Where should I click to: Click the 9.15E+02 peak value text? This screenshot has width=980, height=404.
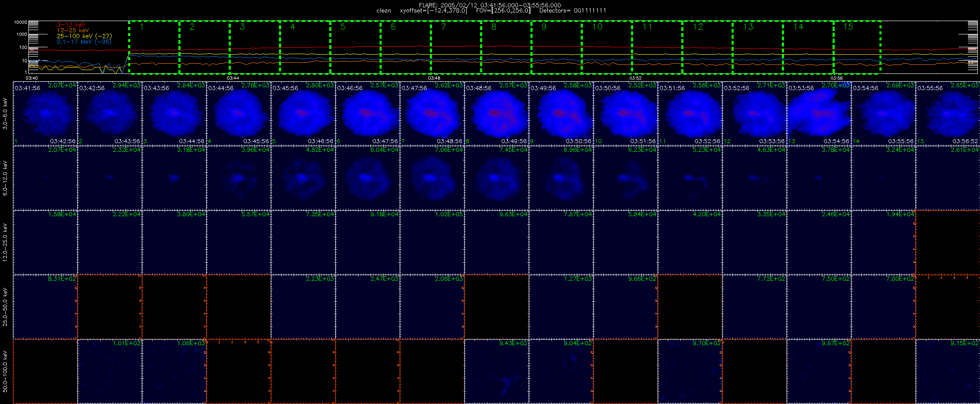[965, 343]
